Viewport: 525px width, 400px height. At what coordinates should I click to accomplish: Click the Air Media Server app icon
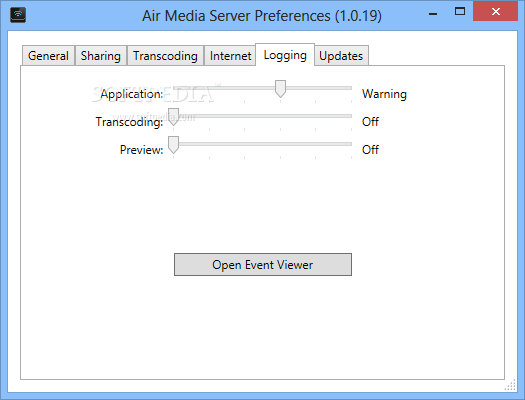[18, 15]
